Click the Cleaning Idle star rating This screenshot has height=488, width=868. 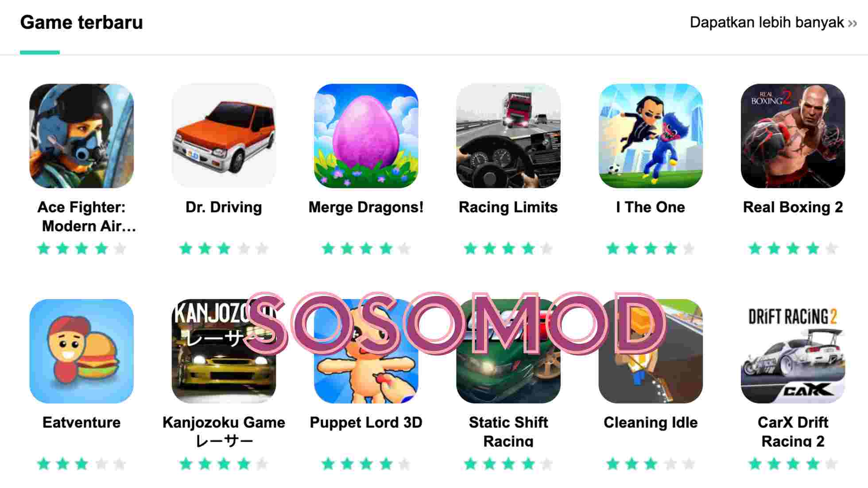(x=651, y=464)
